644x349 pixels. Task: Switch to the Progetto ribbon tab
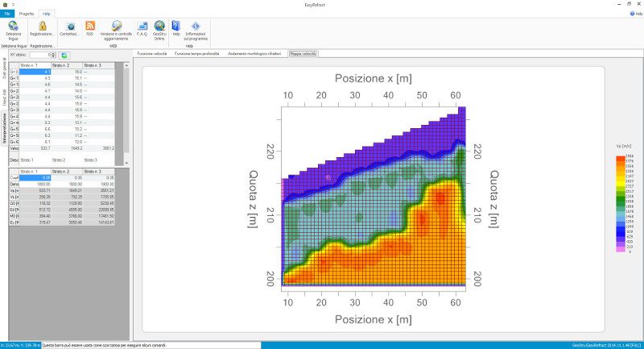click(x=27, y=14)
